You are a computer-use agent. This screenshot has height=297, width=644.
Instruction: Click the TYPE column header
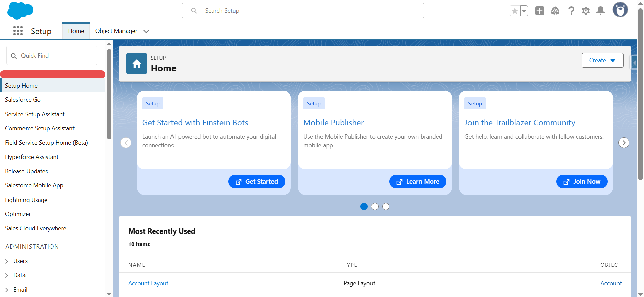click(x=350, y=265)
